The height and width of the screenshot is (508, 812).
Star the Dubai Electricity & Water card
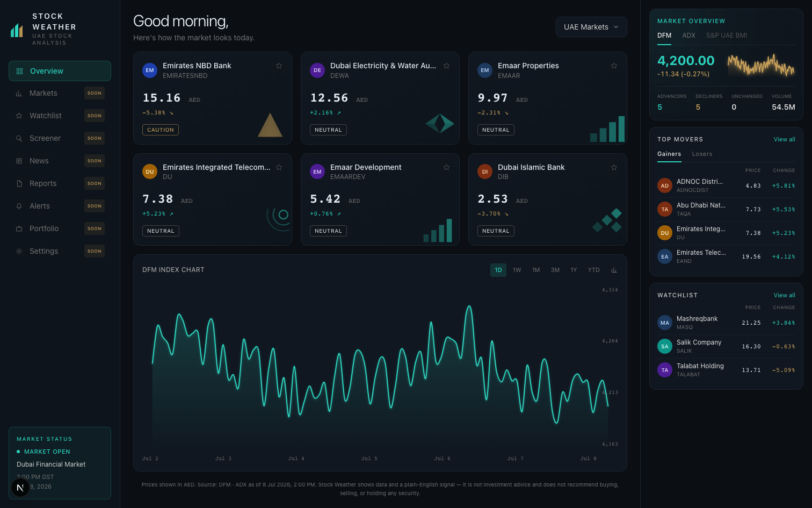[446, 66]
